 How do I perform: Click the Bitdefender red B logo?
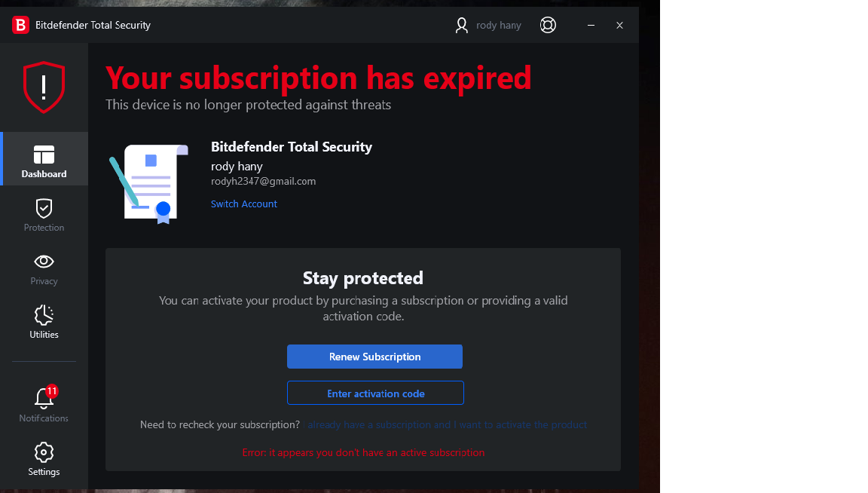point(20,25)
